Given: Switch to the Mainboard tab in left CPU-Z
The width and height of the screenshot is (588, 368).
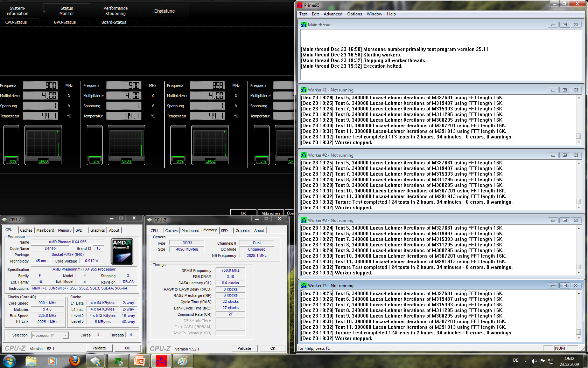Looking at the screenshot, I should 45,230.
